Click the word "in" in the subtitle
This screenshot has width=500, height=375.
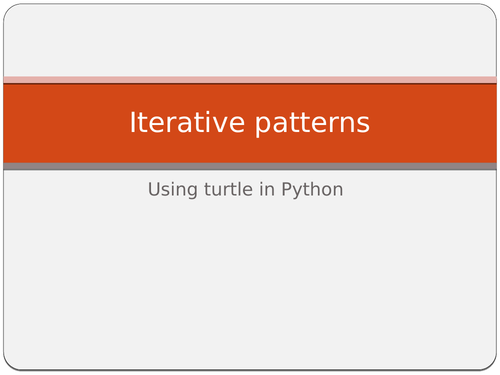click(x=267, y=189)
